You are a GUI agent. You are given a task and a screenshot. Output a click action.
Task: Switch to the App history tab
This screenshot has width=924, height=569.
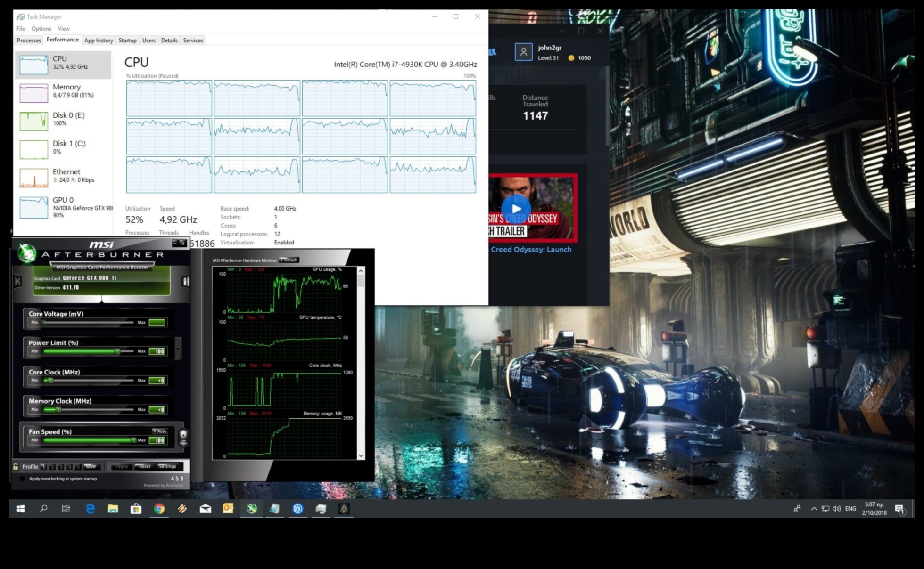[99, 41]
